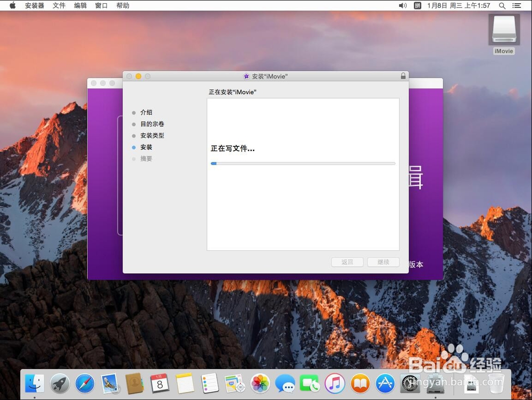Open the Apple menu
Image resolution: width=532 pixels, height=400 pixels.
pos(13,5)
